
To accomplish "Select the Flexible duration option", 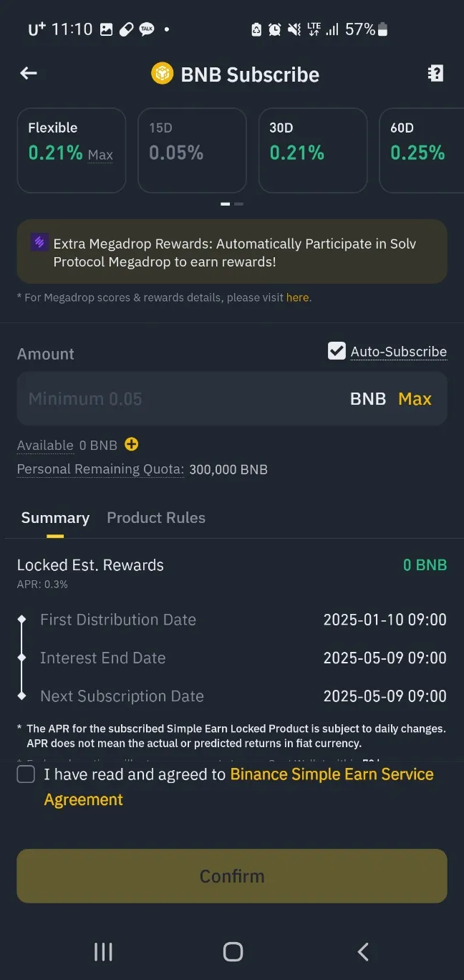I will tap(71, 150).
